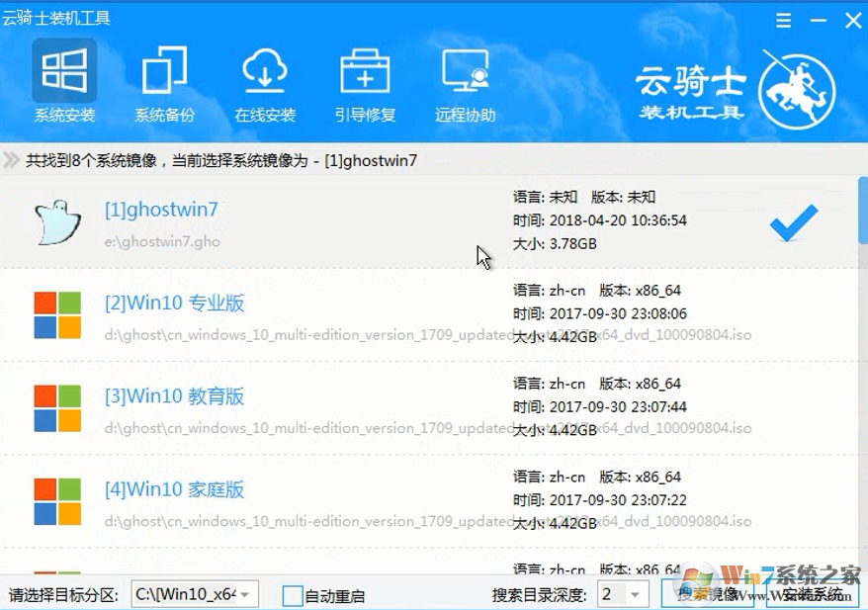Click the 云骑士 knight logo
The width and height of the screenshot is (868, 610).
click(x=797, y=91)
